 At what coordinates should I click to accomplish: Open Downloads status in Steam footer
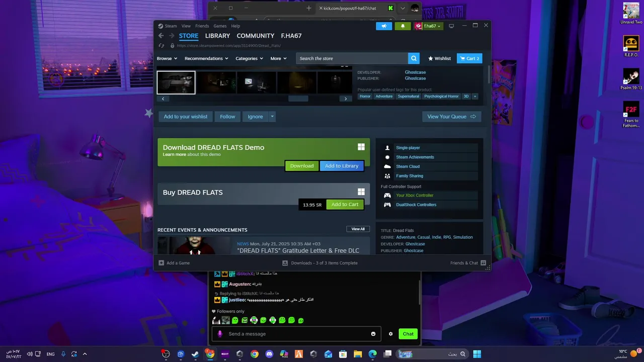(320, 263)
